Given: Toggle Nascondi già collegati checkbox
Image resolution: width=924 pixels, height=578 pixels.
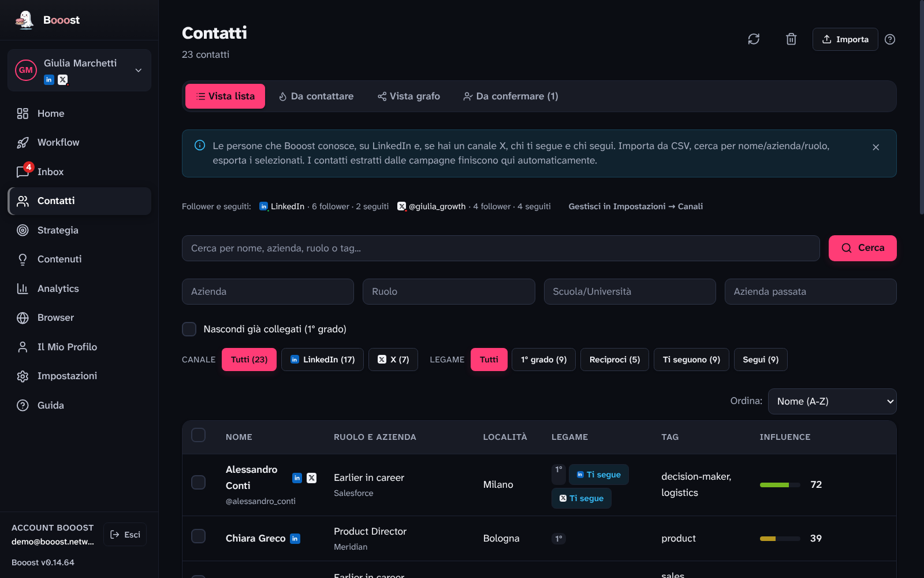Looking at the screenshot, I should tap(189, 329).
